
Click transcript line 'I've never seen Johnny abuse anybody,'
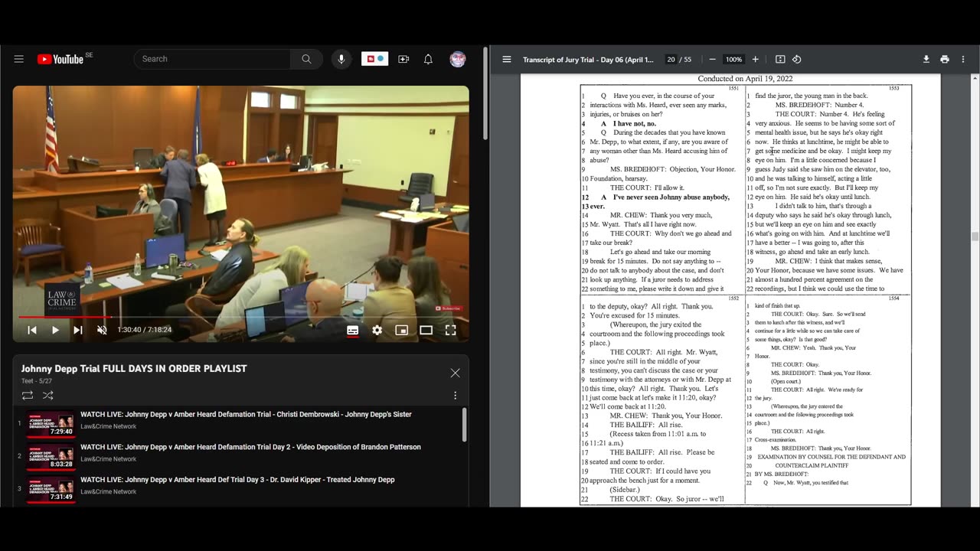(671, 197)
